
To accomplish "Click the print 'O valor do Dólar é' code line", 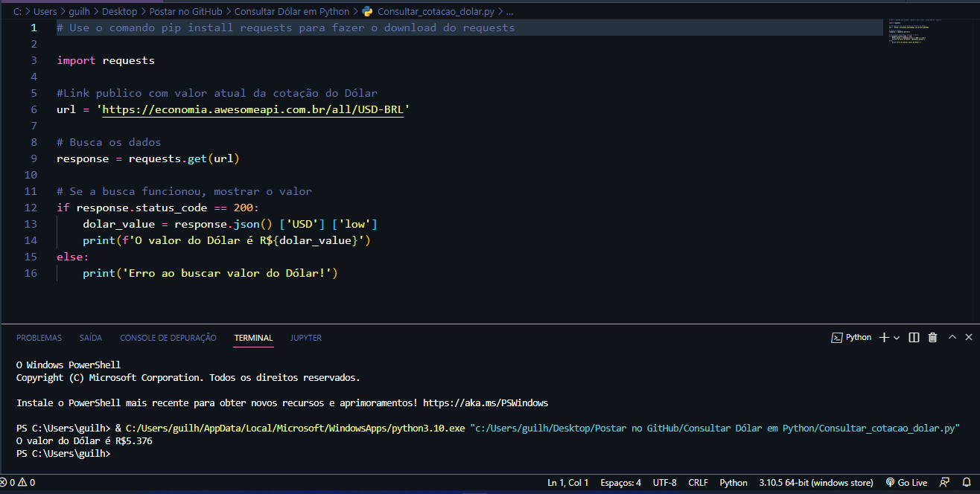I will point(226,240).
